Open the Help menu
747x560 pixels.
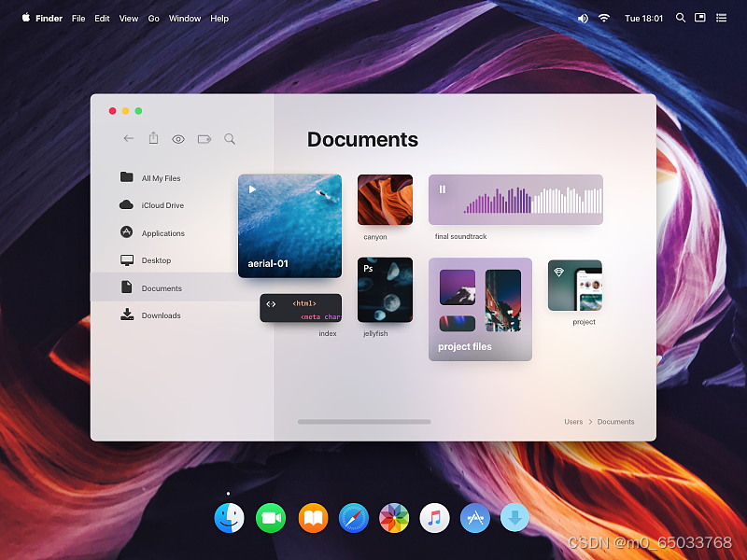219,18
